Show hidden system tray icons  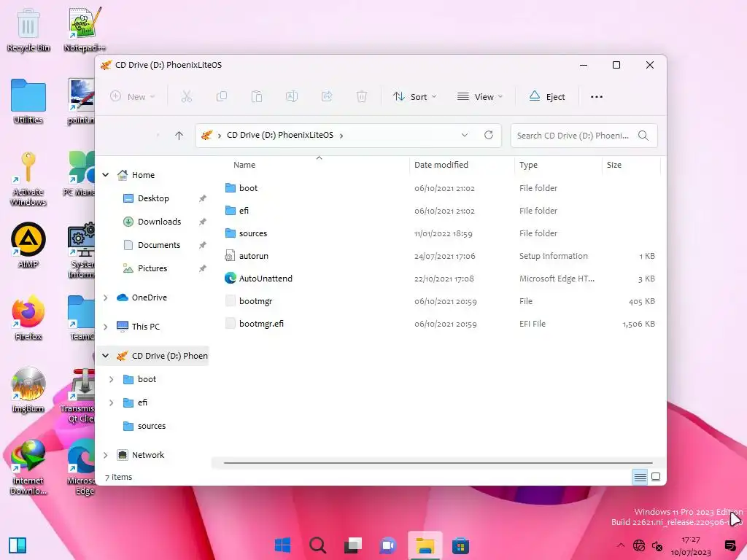click(x=620, y=545)
